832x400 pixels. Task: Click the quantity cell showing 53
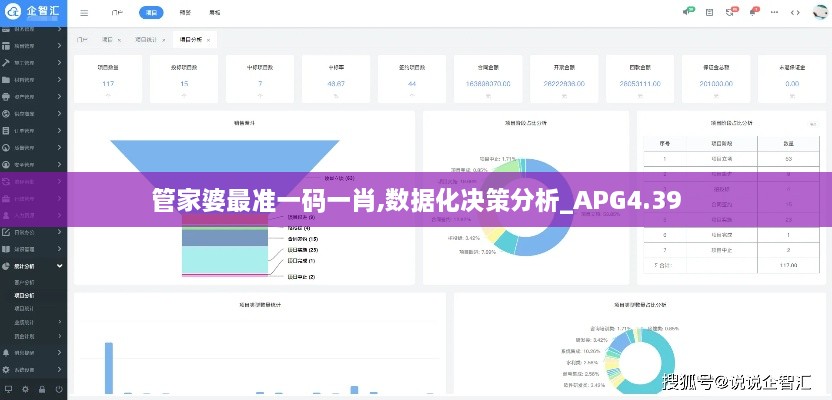click(788, 158)
